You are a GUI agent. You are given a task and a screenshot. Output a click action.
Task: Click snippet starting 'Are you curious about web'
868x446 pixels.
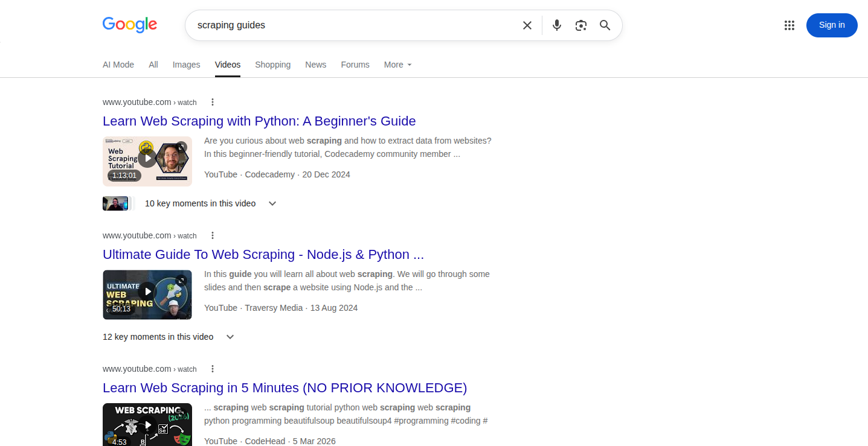348,147
